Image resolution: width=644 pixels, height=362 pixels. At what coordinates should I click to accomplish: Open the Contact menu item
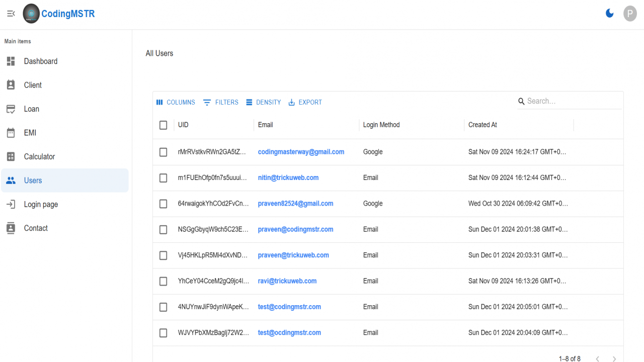[x=64, y=228]
